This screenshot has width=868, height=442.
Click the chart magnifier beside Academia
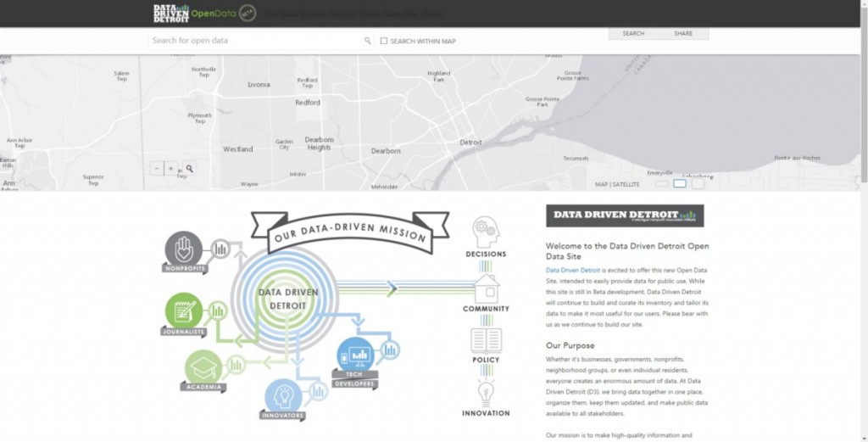235,365
